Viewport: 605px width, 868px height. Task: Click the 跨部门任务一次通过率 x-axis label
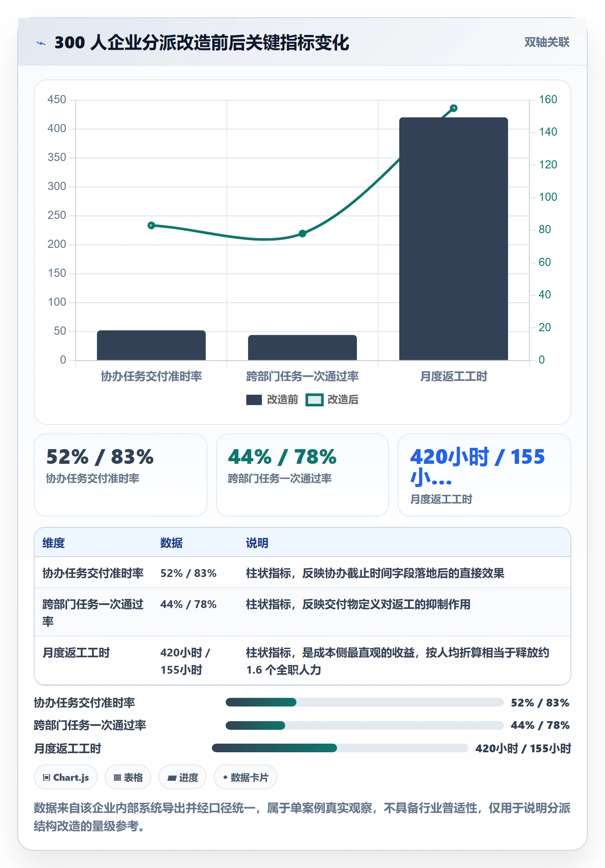pyautogui.click(x=302, y=376)
